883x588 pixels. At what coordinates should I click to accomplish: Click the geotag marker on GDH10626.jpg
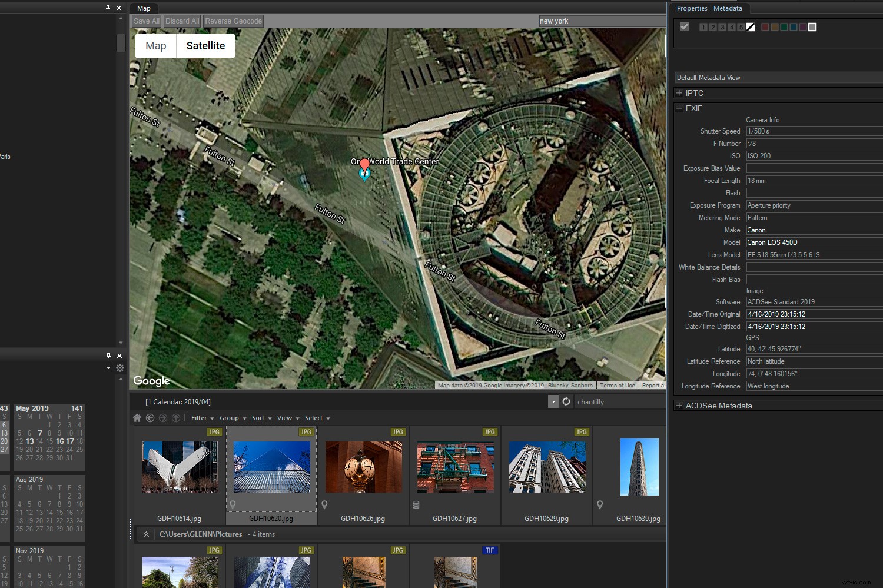pyautogui.click(x=324, y=504)
